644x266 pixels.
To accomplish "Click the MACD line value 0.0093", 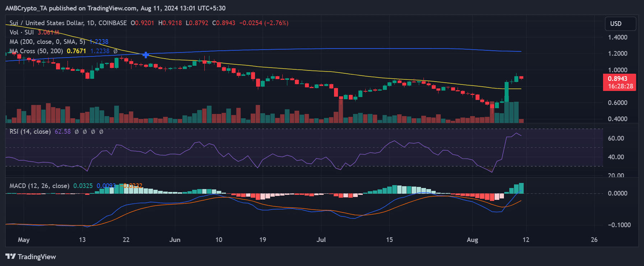I will 106,186.
